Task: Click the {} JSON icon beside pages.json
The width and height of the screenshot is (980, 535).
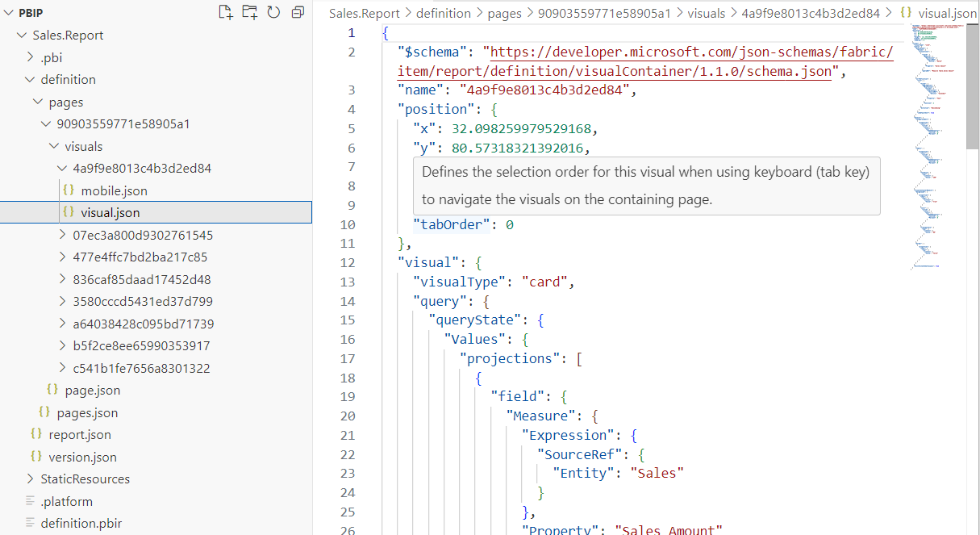Action: coord(44,412)
